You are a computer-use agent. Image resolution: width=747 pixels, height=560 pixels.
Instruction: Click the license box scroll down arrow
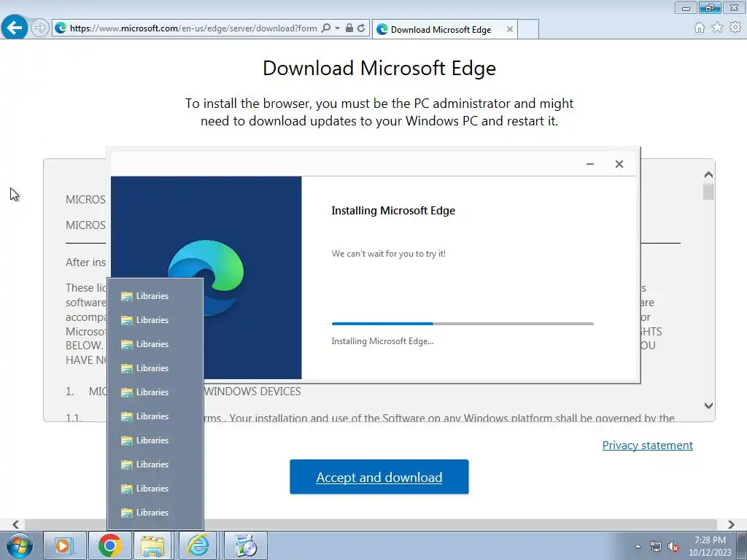pos(708,405)
